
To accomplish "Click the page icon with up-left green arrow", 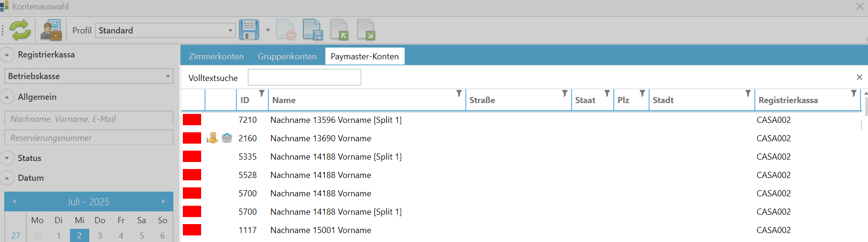I will pyautogui.click(x=339, y=30).
